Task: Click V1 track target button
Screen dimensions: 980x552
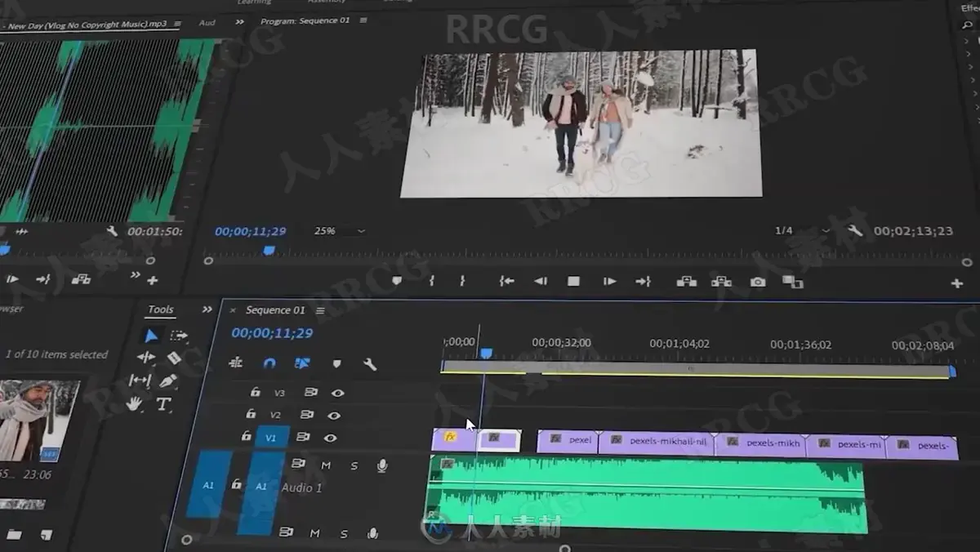Action: pos(271,437)
